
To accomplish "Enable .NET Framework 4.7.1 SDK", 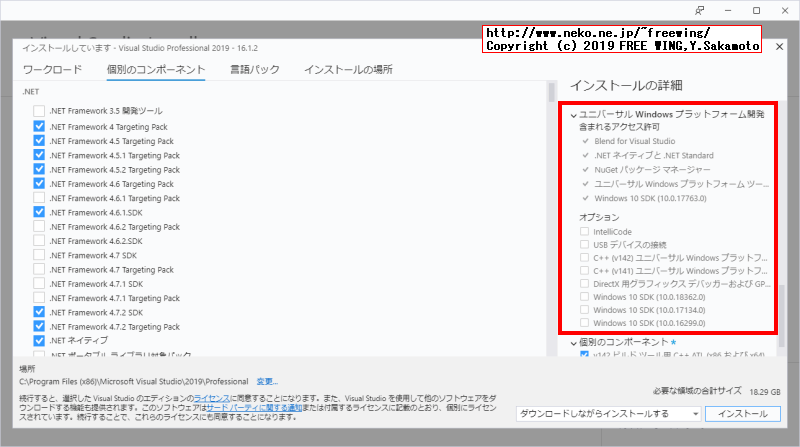I will [x=39, y=283].
